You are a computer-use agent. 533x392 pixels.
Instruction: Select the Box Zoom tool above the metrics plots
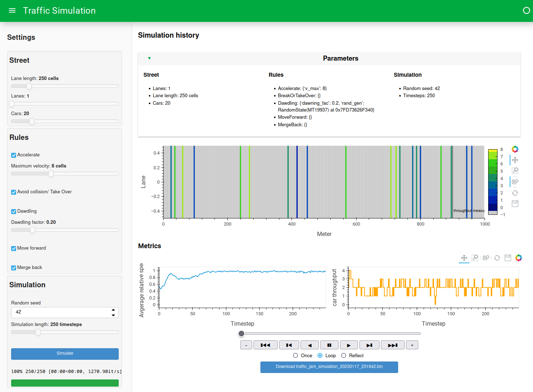475,258
